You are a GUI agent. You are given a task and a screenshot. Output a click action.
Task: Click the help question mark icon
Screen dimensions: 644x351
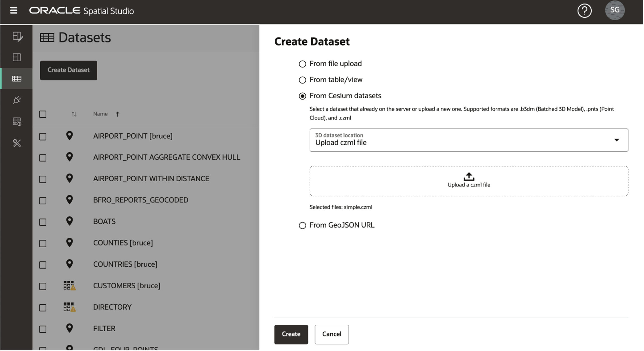(x=584, y=11)
